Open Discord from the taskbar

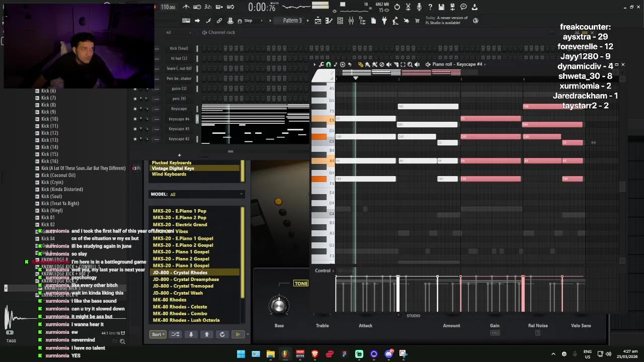(388, 354)
